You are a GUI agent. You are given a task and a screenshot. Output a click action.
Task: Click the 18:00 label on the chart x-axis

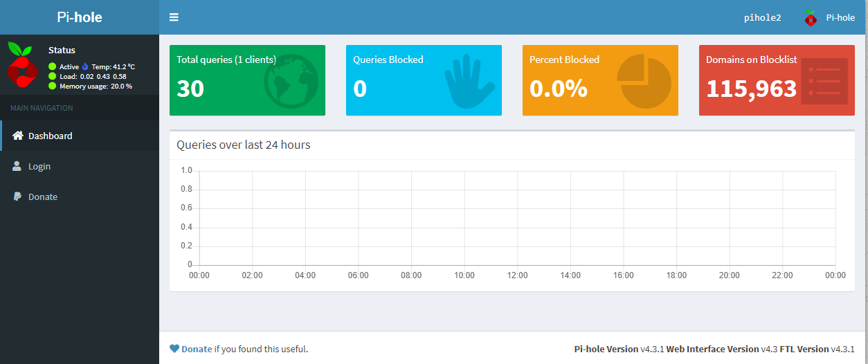(676, 275)
